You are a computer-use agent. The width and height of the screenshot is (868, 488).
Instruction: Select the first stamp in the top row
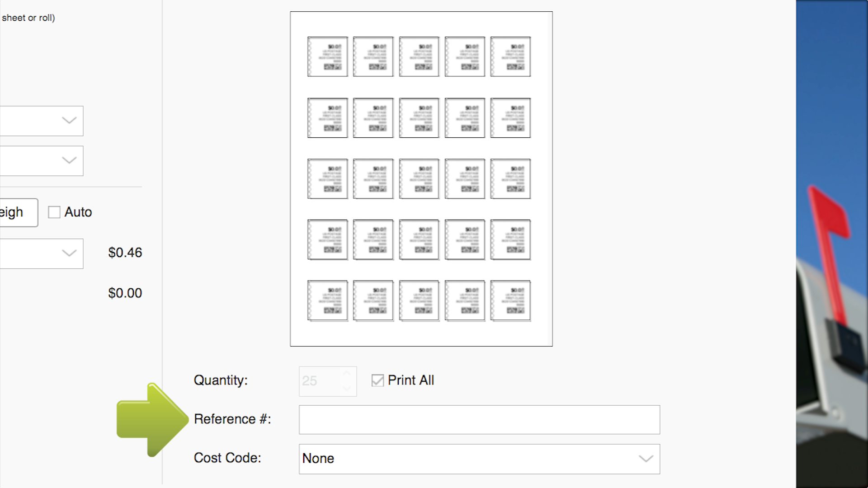[327, 57]
